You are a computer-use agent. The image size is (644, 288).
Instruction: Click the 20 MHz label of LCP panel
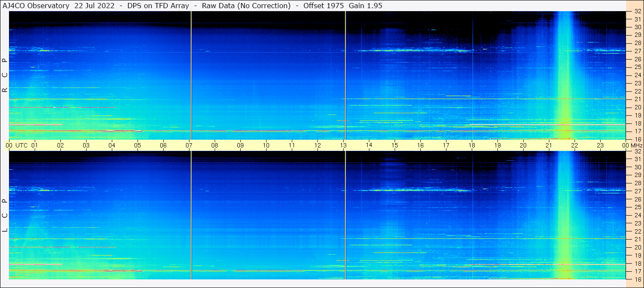[637, 247]
